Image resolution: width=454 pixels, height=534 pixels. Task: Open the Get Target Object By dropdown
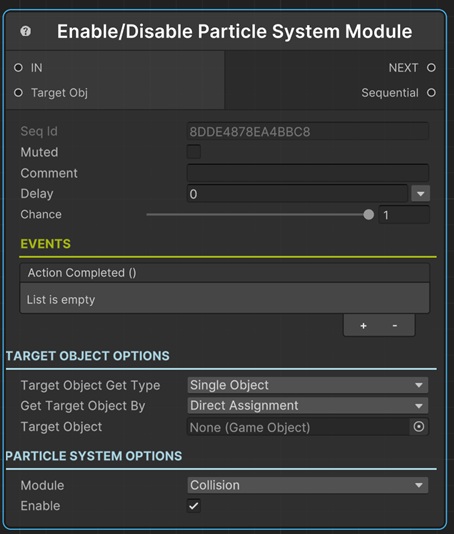(x=308, y=406)
